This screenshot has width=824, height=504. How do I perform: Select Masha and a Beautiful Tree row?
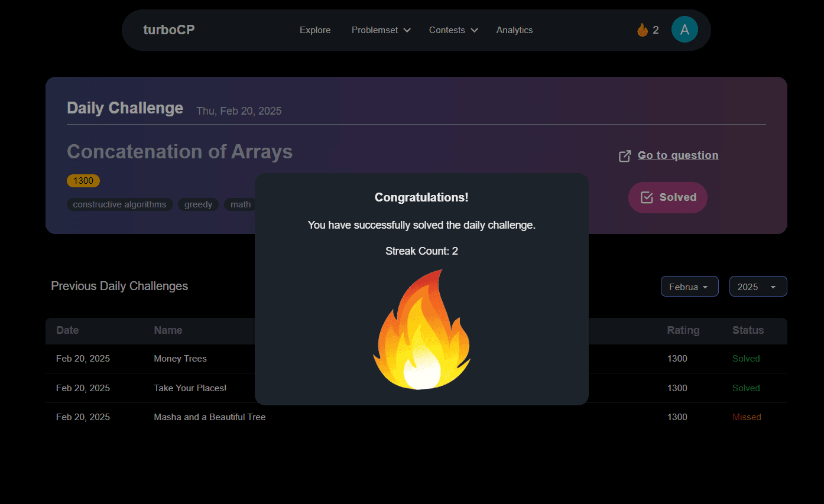(x=209, y=417)
